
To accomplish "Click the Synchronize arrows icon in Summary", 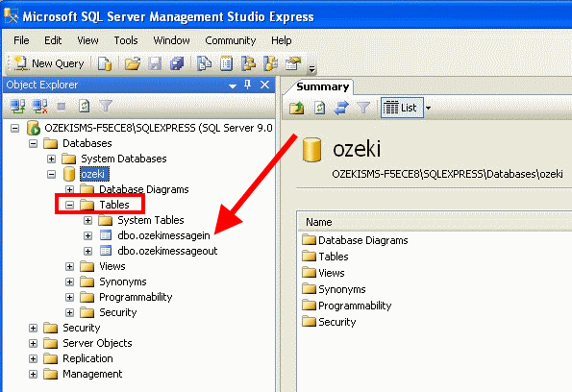I will click(341, 108).
